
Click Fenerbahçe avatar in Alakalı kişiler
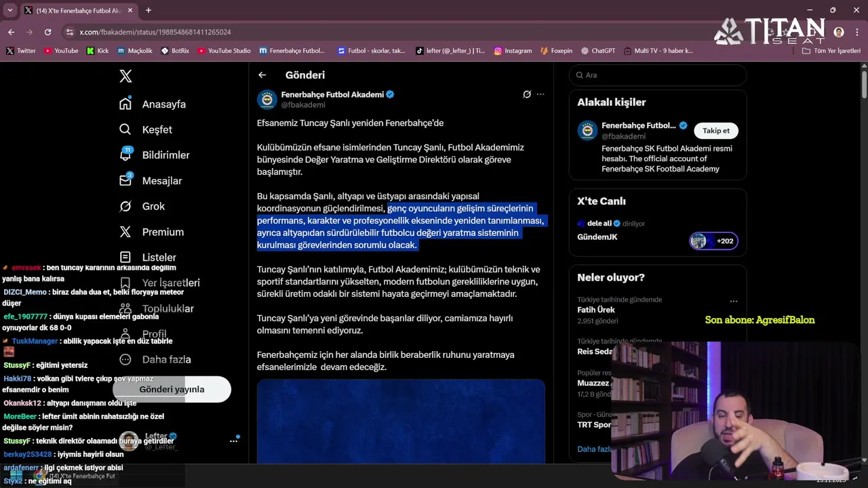click(587, 131)
